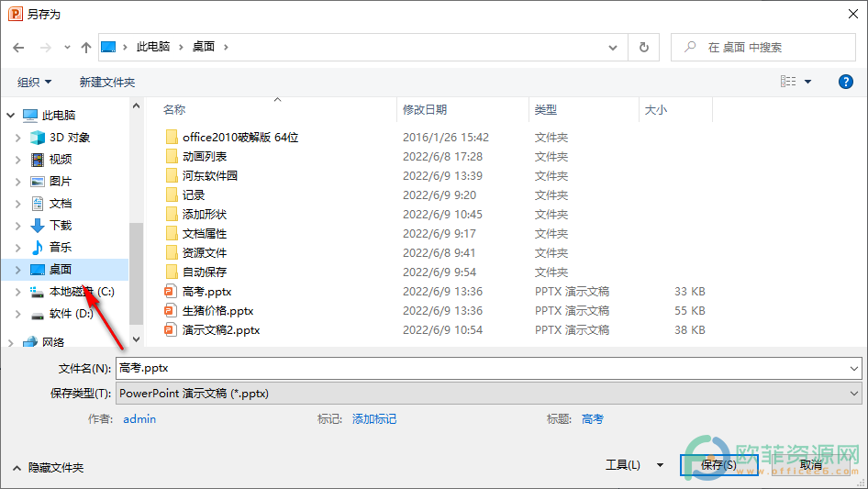Click the 生猪价格.pptx PowerPoint file icon
Screen dimensions: 868x489
pos(170,311)
